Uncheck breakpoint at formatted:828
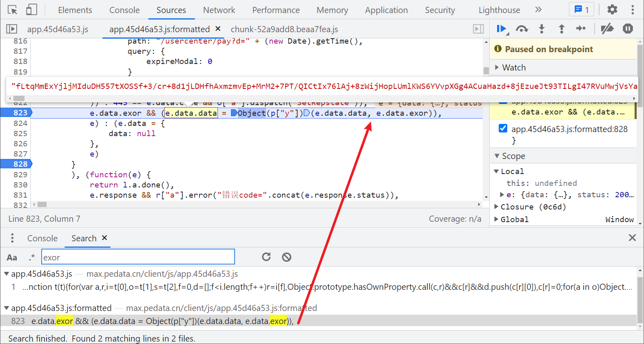This screenshot has width=644, height=344. (x=503, y=129)
